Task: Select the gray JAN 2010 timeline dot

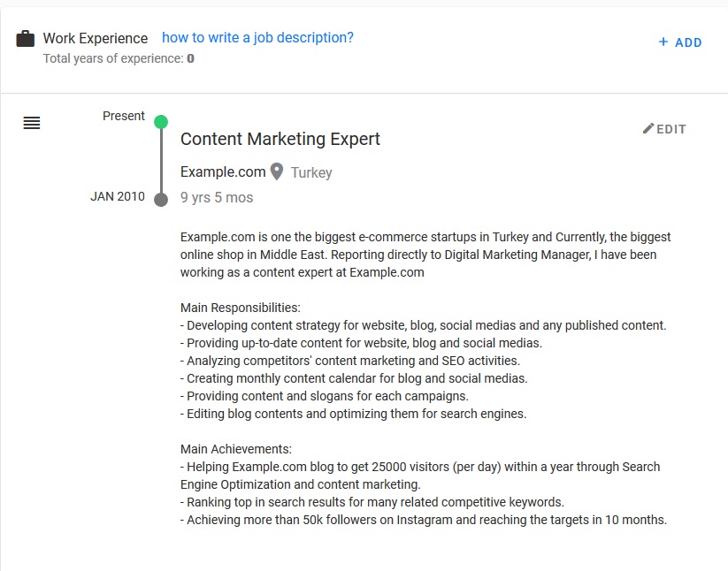Action: tap(161, 200)
